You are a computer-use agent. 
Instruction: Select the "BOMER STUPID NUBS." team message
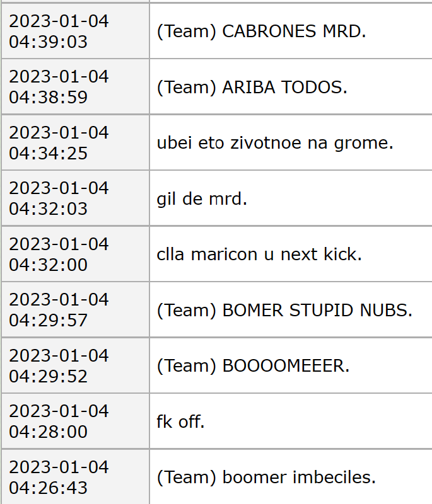pyautogui.click(x=284, y=311)
